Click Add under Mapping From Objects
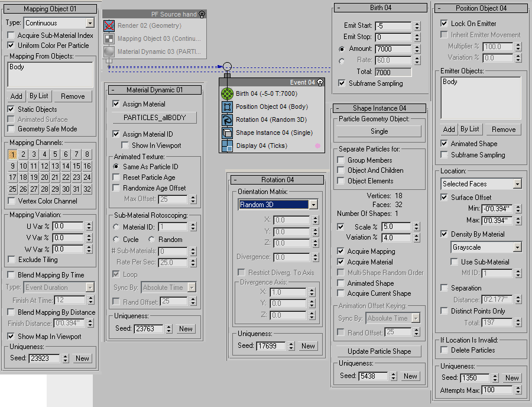The height and width of the screenshot is (407, 532). (x=16, y=96)
